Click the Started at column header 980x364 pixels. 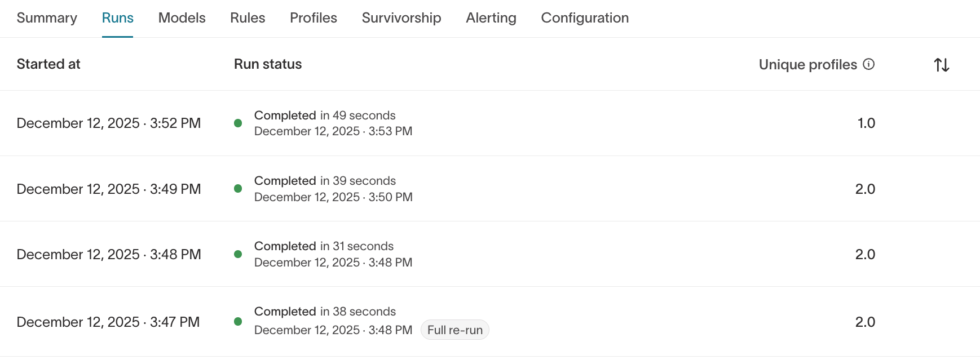point(48,64)
